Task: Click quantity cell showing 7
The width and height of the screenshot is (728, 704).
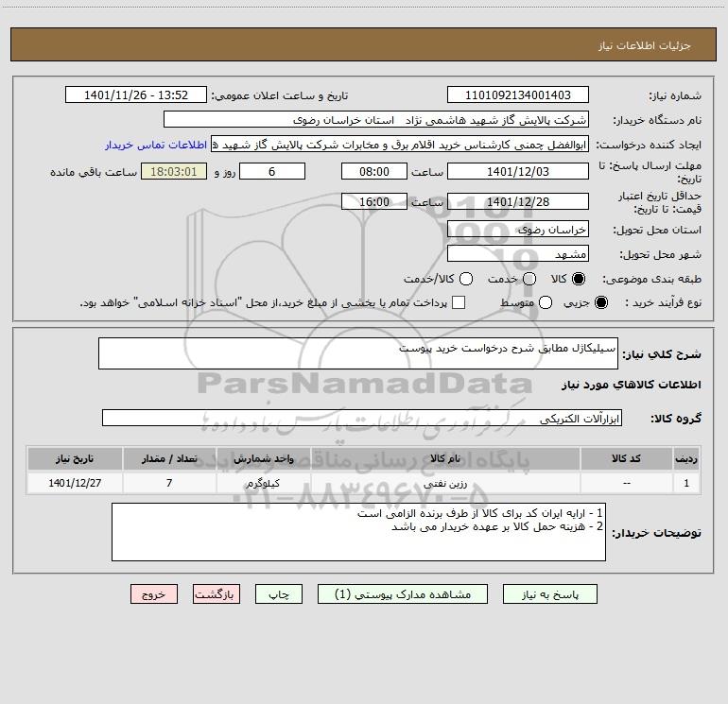Action: 169,483
